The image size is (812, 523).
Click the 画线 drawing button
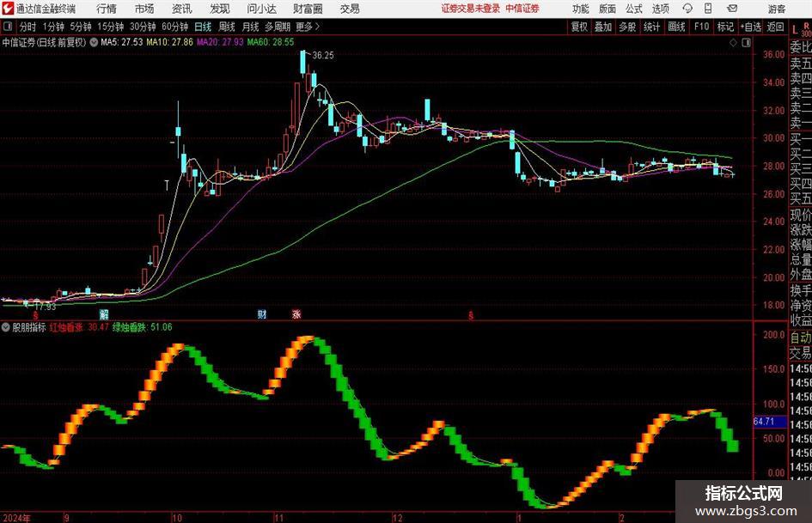(x=676, y=27)
